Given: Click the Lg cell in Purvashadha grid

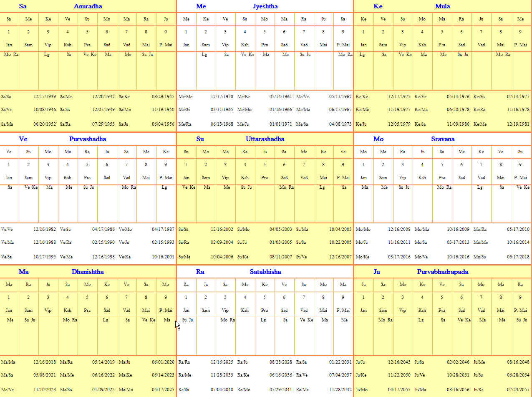Looking at the screenshot, I should [165, 187].
